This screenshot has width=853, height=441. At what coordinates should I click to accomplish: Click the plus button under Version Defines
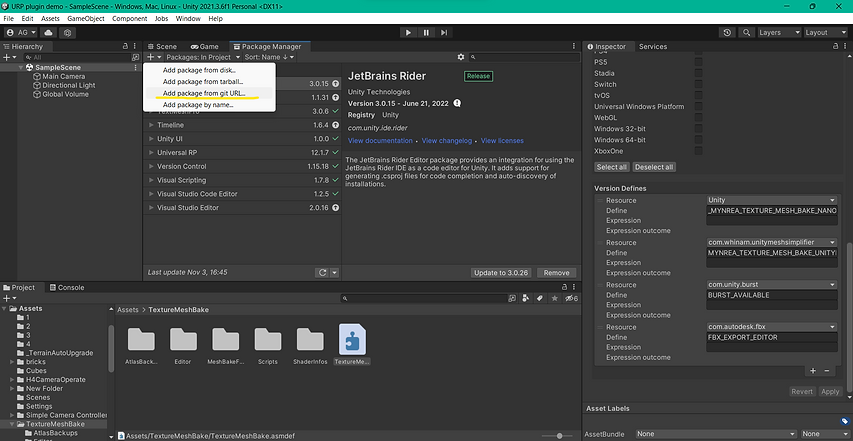[x=813, y=371]
